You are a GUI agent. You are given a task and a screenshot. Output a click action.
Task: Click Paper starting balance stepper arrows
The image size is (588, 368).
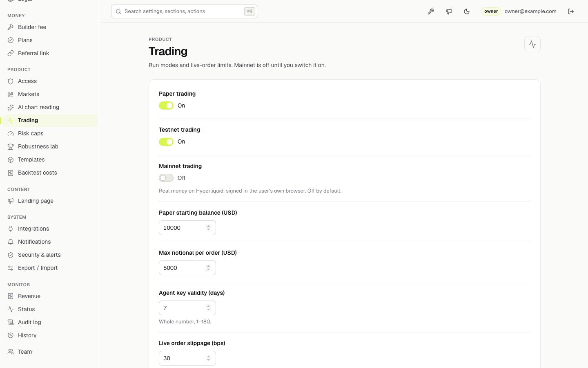[208, 228]
